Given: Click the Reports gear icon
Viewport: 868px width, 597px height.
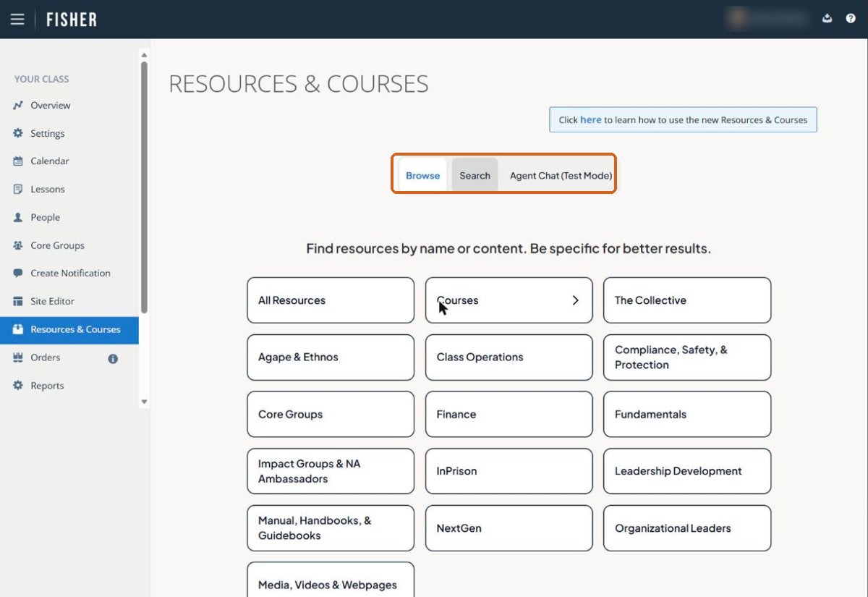Looking at the screenshot, I should pos(18,386).
